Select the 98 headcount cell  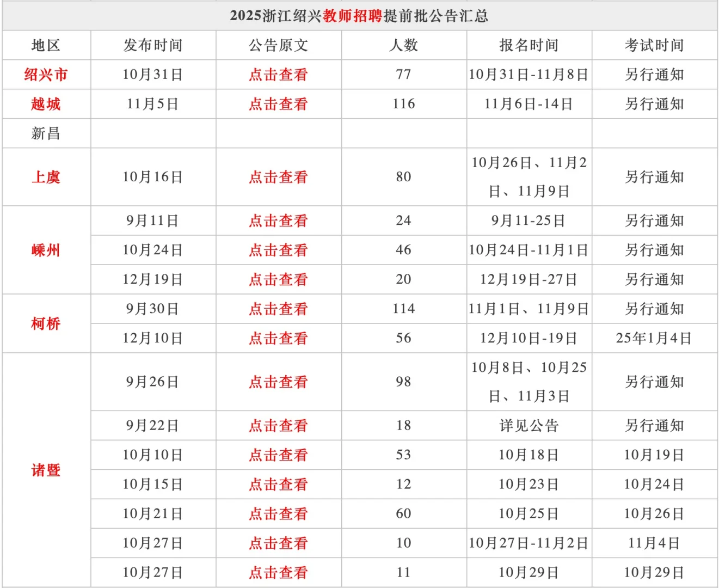404,382
